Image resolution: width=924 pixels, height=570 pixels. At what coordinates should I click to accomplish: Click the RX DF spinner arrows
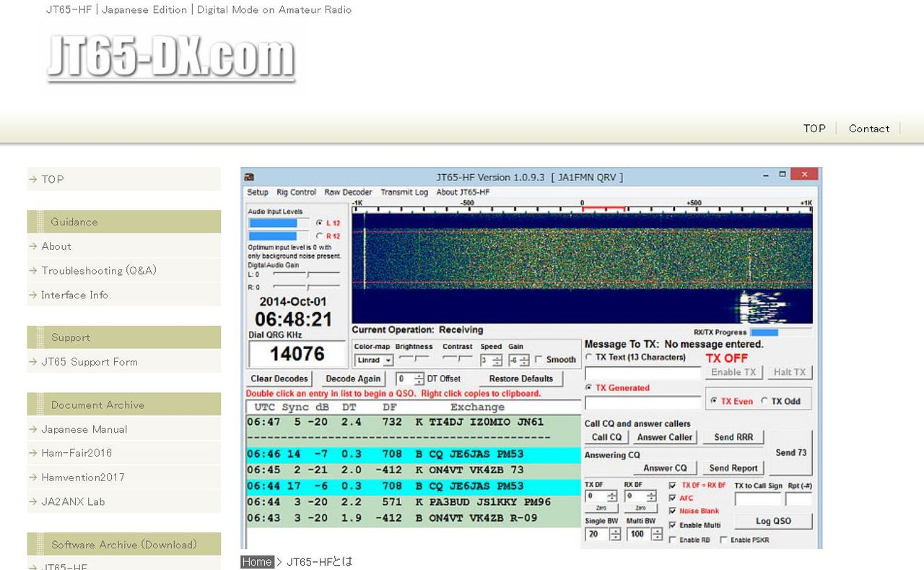click(x=652, y=496)
